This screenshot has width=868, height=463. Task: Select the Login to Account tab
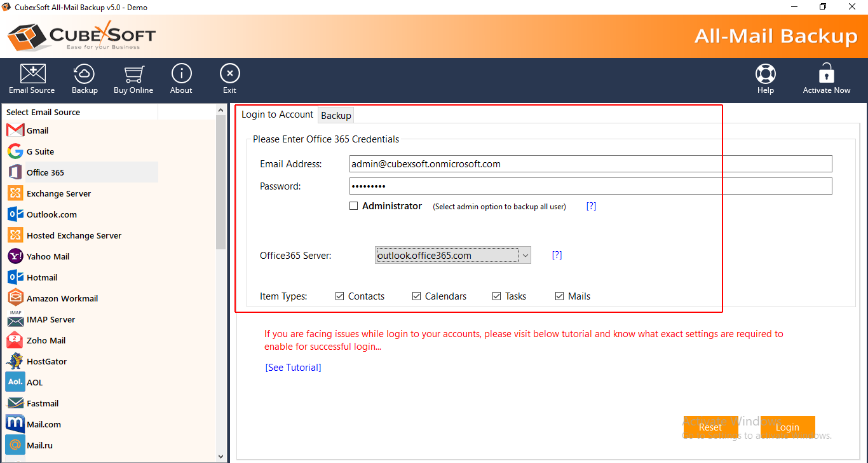(277, 114)
